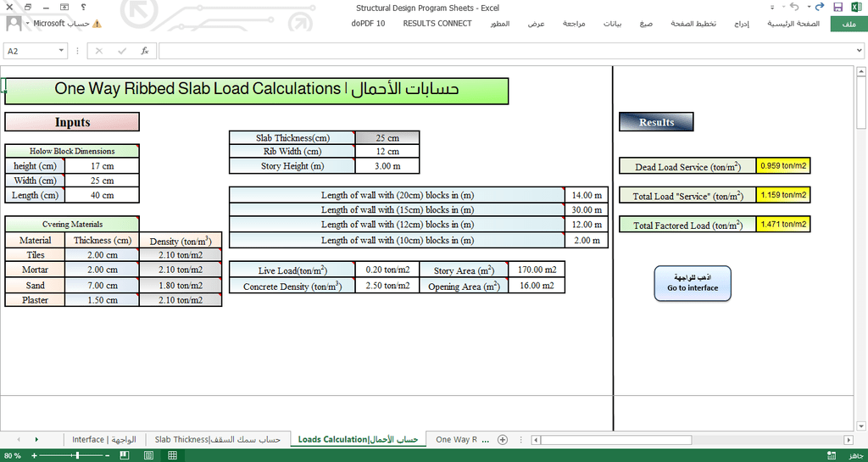Click the horizontal scrollbar left arrow
Viewport: 868px width, 462px height.
[536, 440]
